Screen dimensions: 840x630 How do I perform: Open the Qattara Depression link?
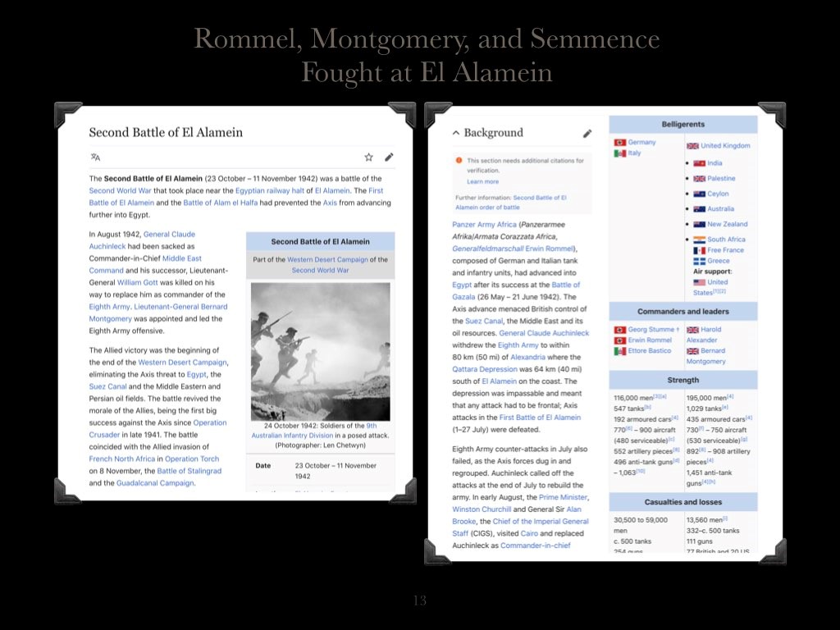click(x=484, y=369)
